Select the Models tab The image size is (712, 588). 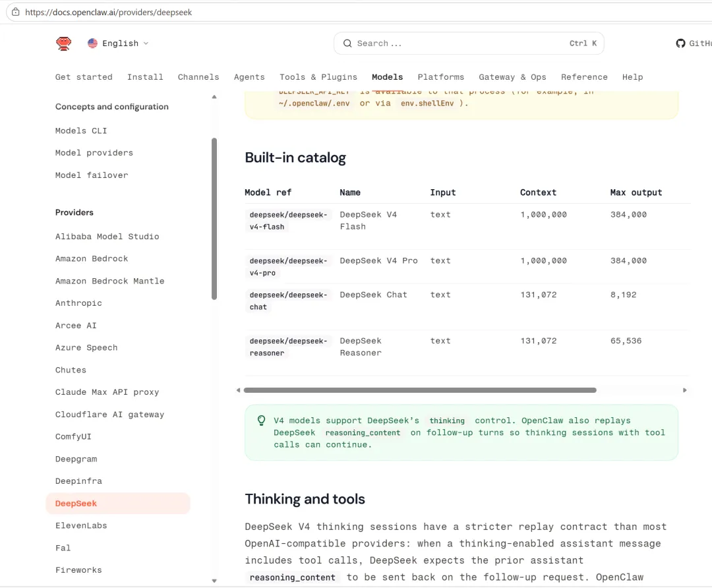(388, 76)
